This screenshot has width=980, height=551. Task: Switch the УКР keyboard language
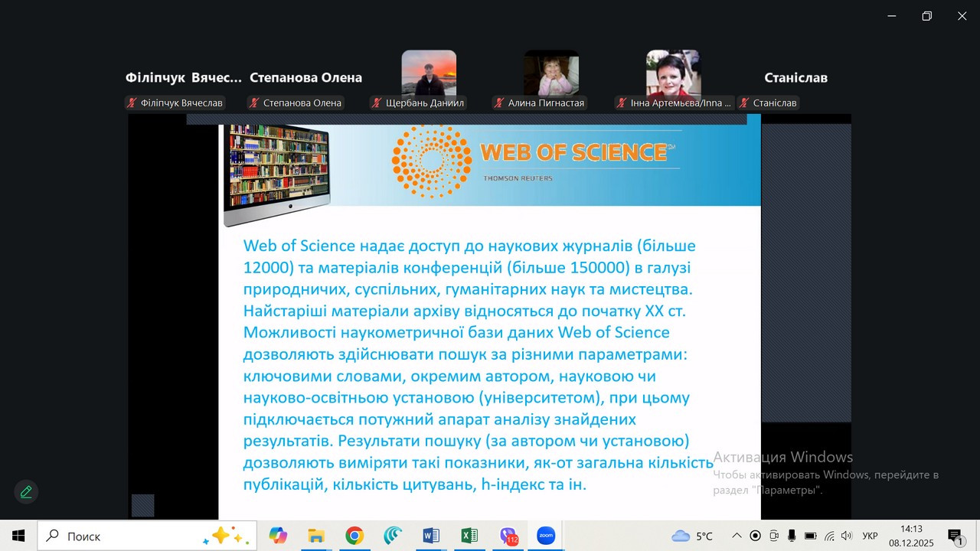click(x=870, y=536)
